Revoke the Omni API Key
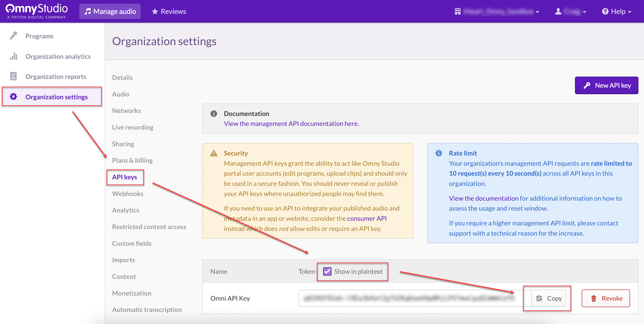Viewport: 644px width, 324px height. pyautogui.click(x=606, y=298)
